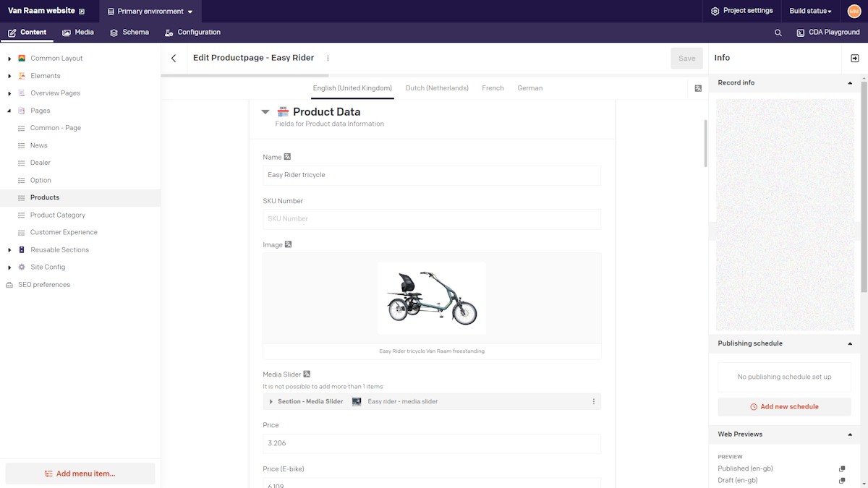The image size is (868, 488).
Task: Click the Customer Experience list icon
Action: pos(22,232)
